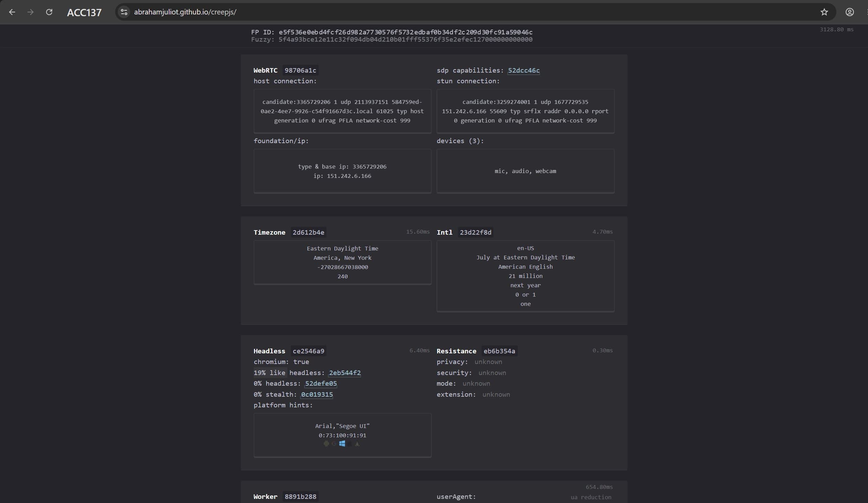
Task: Click the 'next year' Intl value
Action: [525, 285]
